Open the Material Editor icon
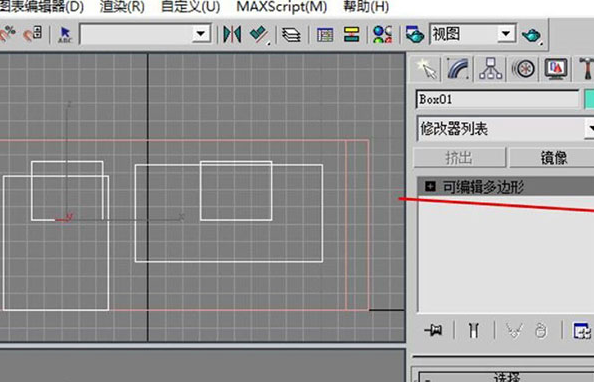Viewport: 594px width, 382px height. (383, 34)
